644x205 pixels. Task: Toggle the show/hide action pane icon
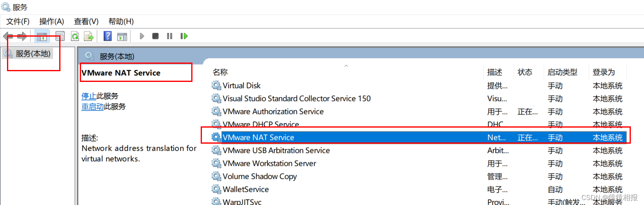click(122, 36)
